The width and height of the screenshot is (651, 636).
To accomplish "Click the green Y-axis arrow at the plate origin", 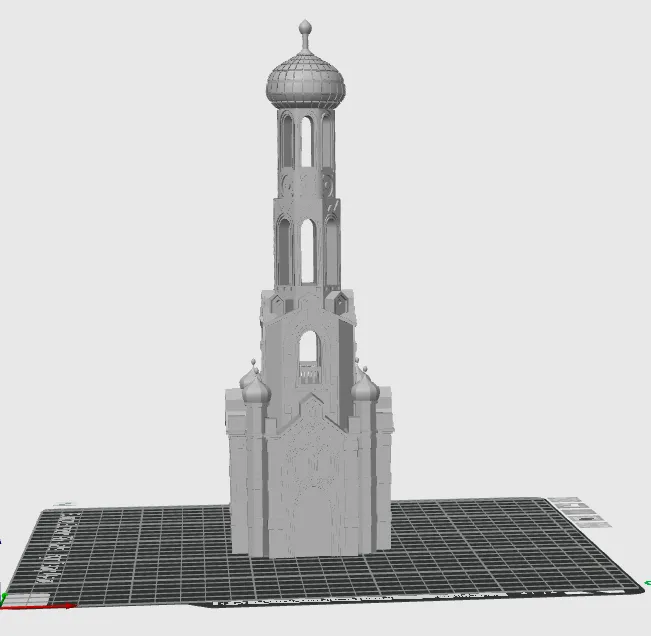I will (3, 600).
